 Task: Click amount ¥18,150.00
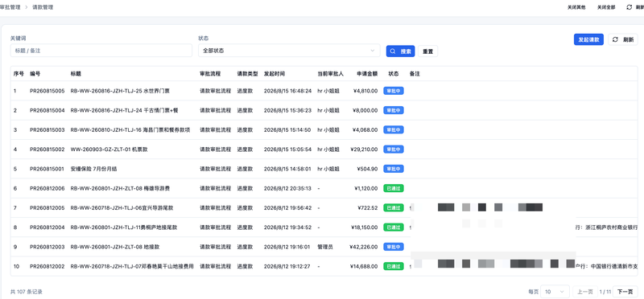point(364,227)
